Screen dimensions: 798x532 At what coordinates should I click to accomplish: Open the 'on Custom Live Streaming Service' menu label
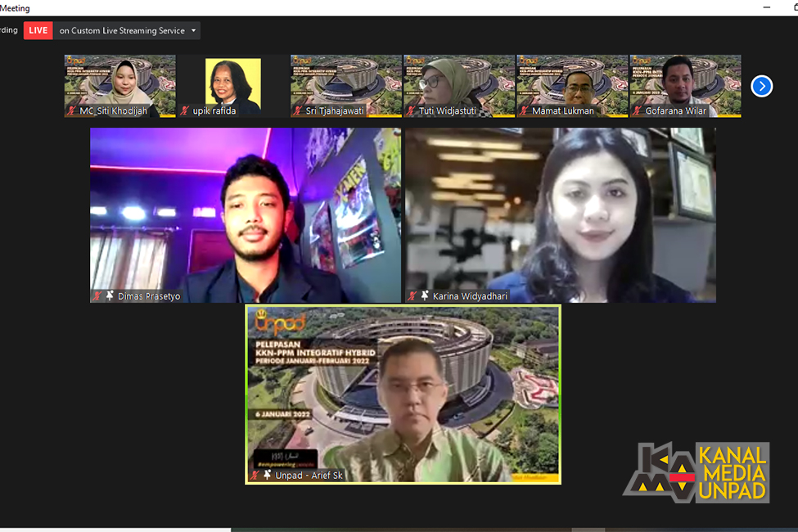click(122, 31)
